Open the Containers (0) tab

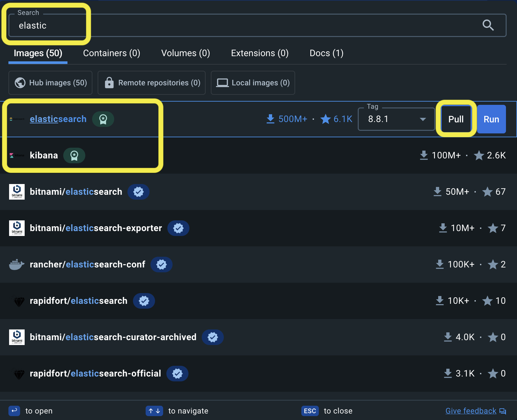[x=112, y=53]
